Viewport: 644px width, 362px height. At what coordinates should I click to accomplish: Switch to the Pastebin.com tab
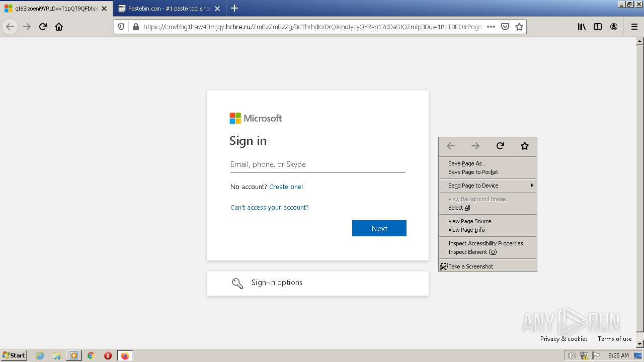click(170, 9)
